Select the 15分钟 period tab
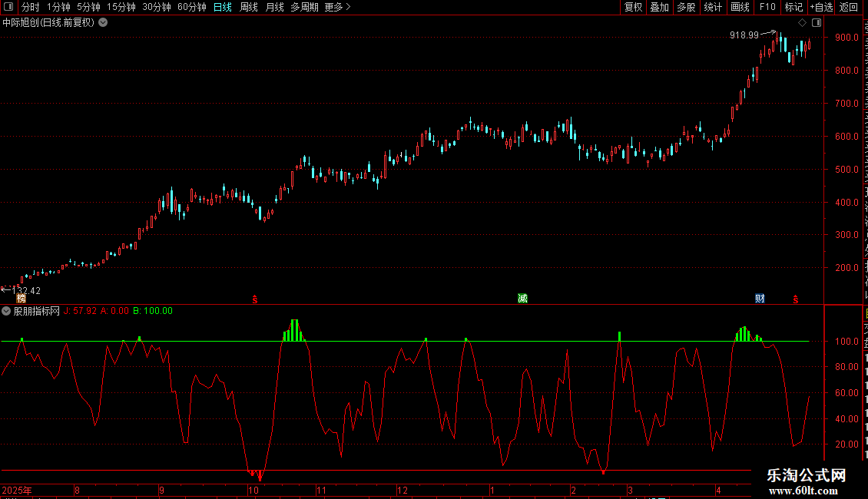Screen dimensions: 868x499 click(121, 7)
